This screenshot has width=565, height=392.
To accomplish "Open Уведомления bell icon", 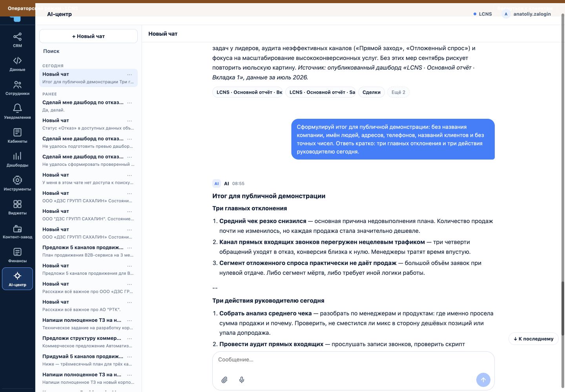I will click(17, 108).
